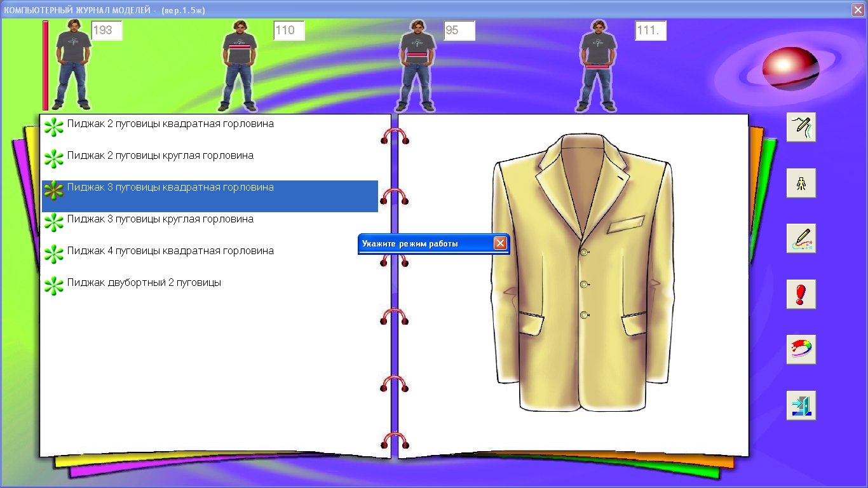Select Пиджак 2 пуговицы круглая горловина
Image resolution: width=868 pixels, height=488 pixels.
point(160,156)
